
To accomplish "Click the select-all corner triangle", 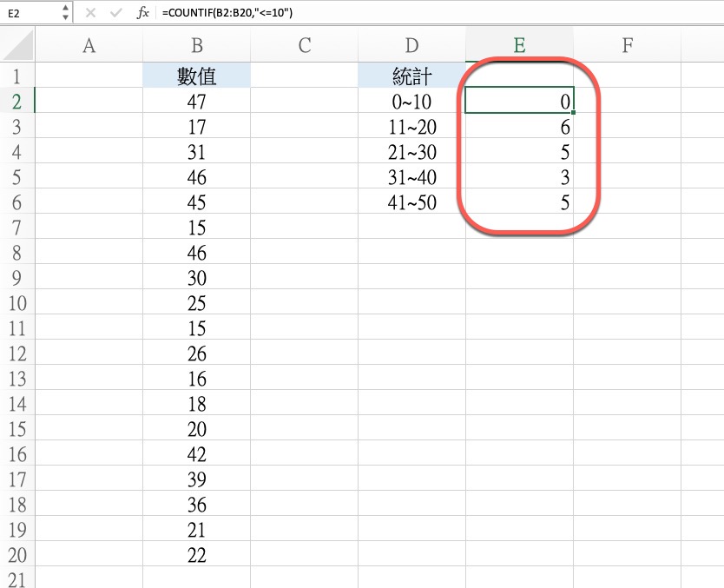I will [18, 45].
